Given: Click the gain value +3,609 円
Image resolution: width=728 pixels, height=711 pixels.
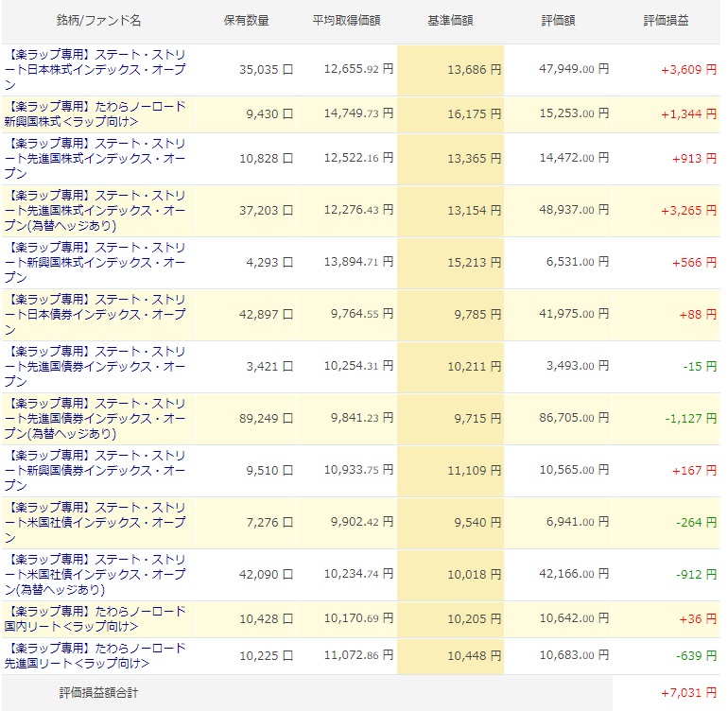Looking at the screenshot, I should point(688,70).
